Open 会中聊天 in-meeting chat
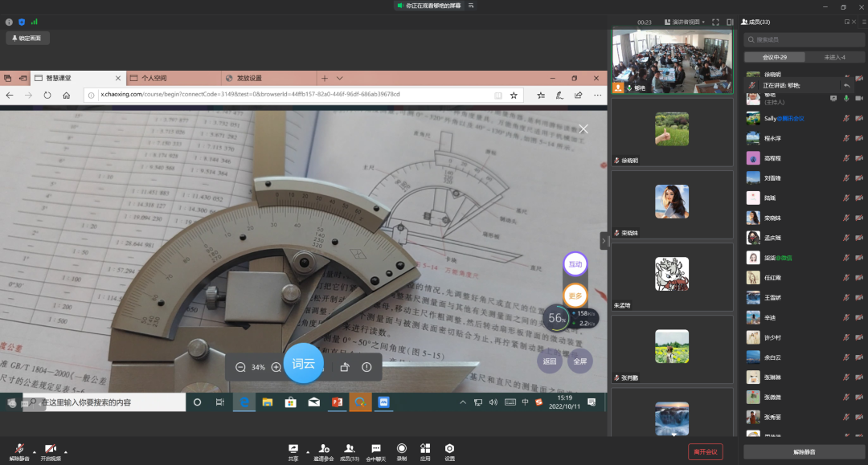 [376, 451]
